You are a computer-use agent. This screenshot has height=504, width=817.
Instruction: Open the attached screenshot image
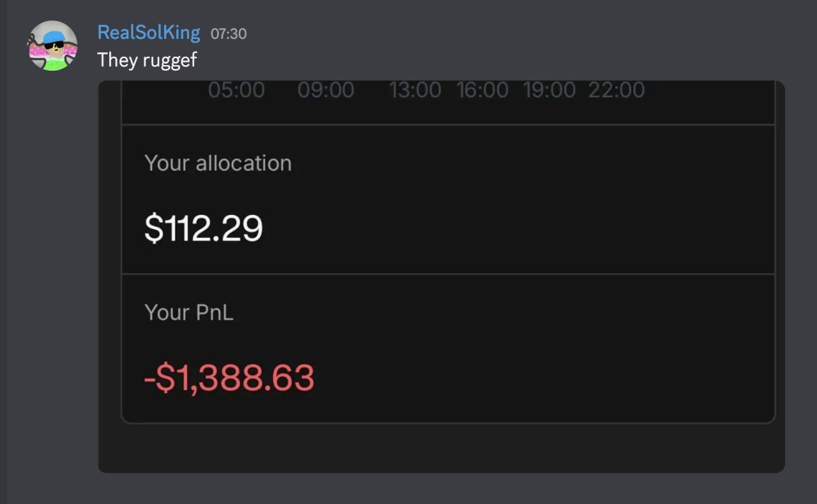tap(441, 276)
